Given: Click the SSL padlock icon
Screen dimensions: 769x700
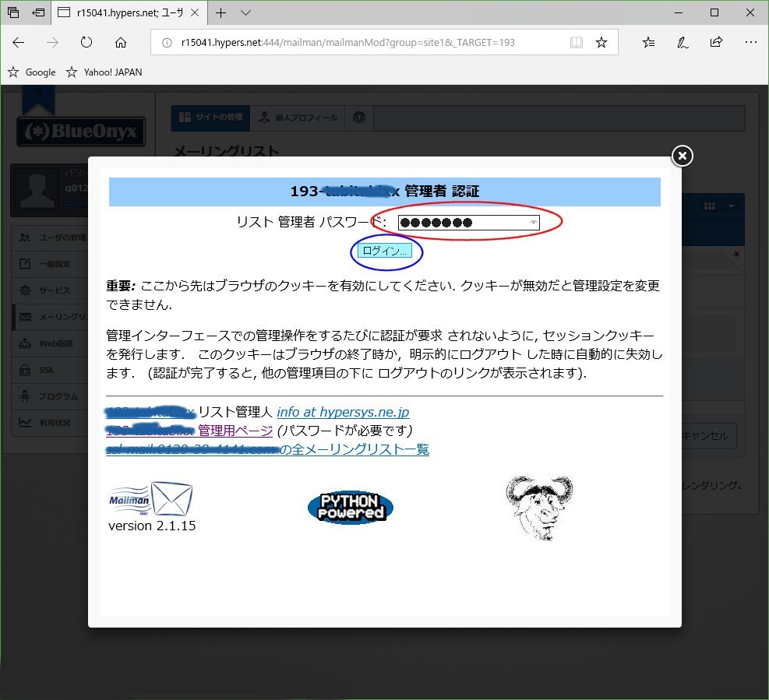Looking at the screenshot, I should click(x=25, y=370).
